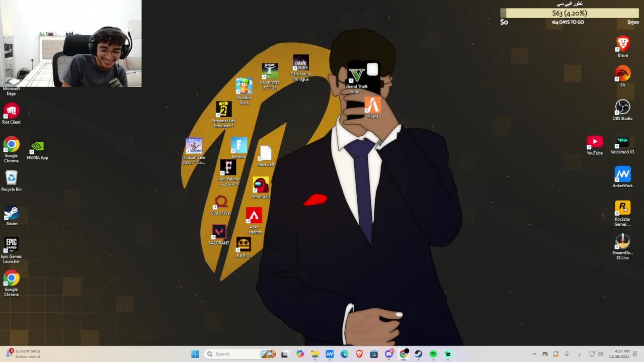644x362 pixels.
Task: Open the Streamer Life Simulator 2 shortcut
Action: 223,114
